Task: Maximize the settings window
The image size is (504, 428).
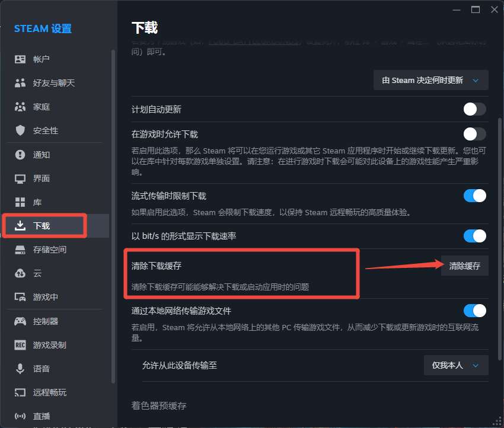Action: pos(476,9)
